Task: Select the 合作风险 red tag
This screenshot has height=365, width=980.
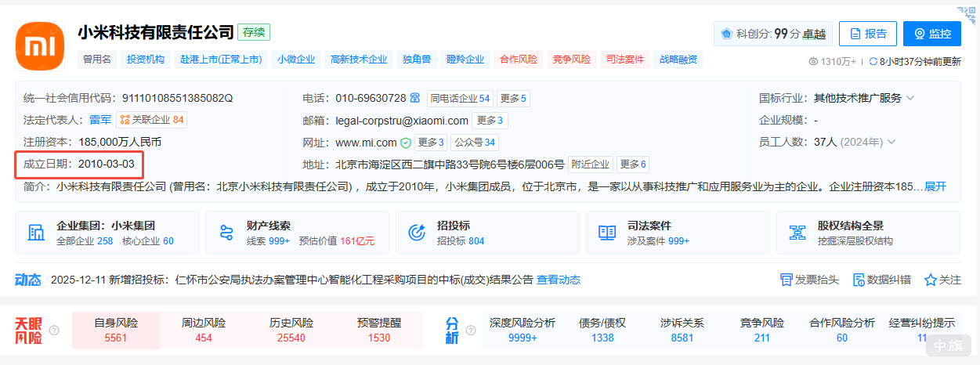Action: click(519, 60)
